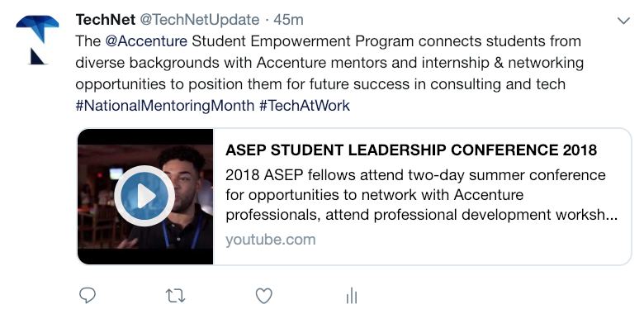Like the tweet with the heart icon
Viewport: 644px width, 314px height.
[x=263, y=296]
